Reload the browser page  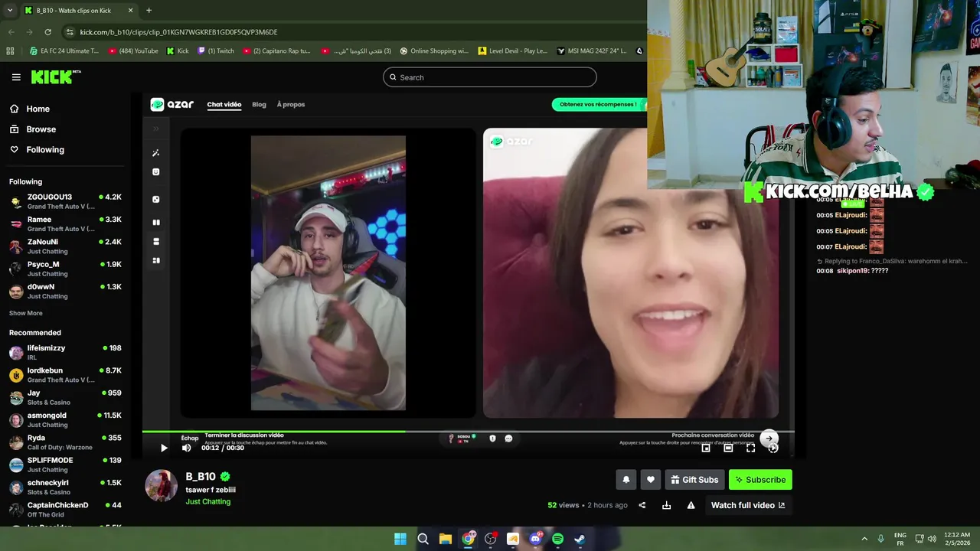click(x=47, y=32)
